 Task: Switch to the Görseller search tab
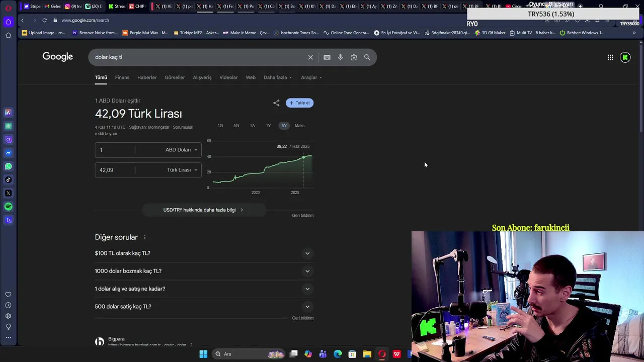click(x=175, y=77)
